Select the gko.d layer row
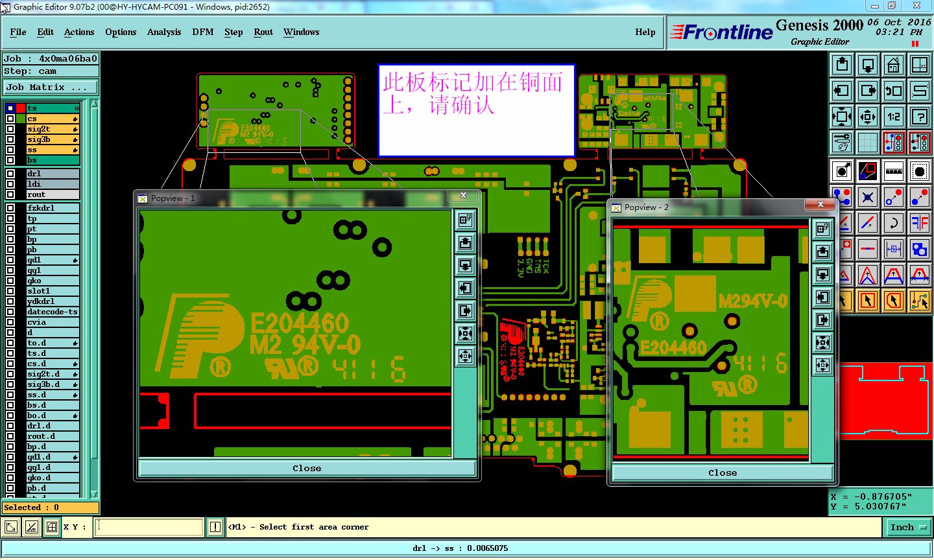The height and width of the screenshot is (560, 934). click(x=53, y=478)
